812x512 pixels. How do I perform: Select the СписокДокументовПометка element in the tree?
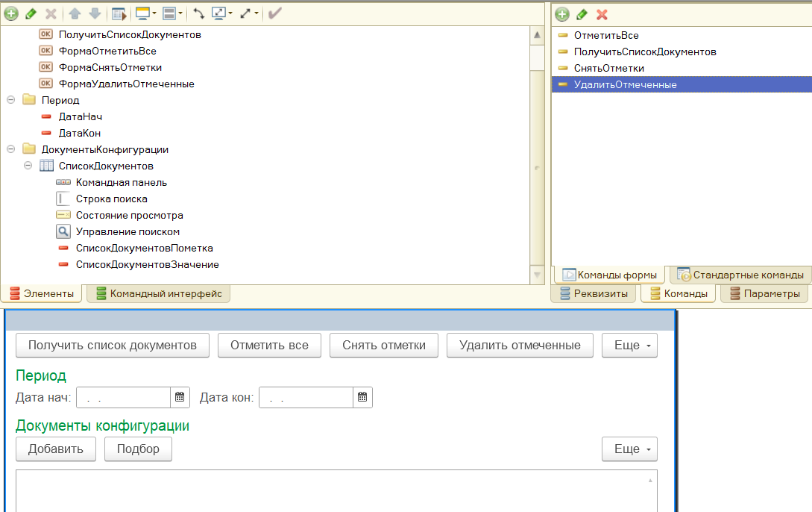[144, 248]
